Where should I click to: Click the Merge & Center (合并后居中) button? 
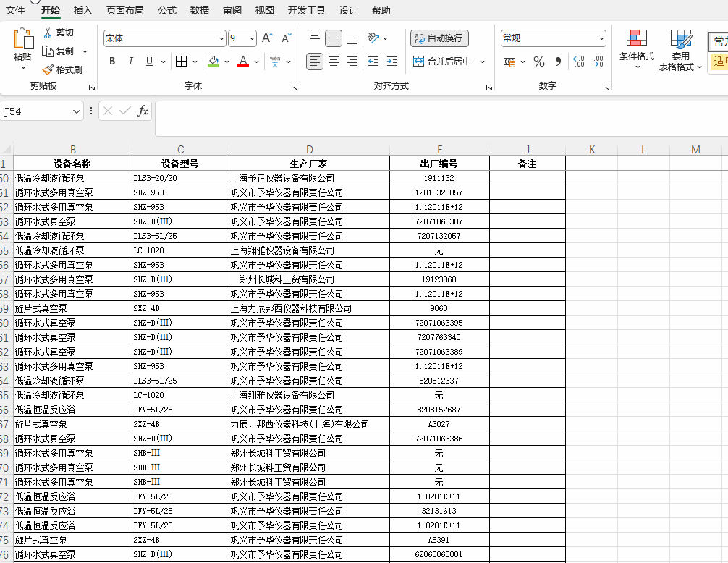[442, 62]
